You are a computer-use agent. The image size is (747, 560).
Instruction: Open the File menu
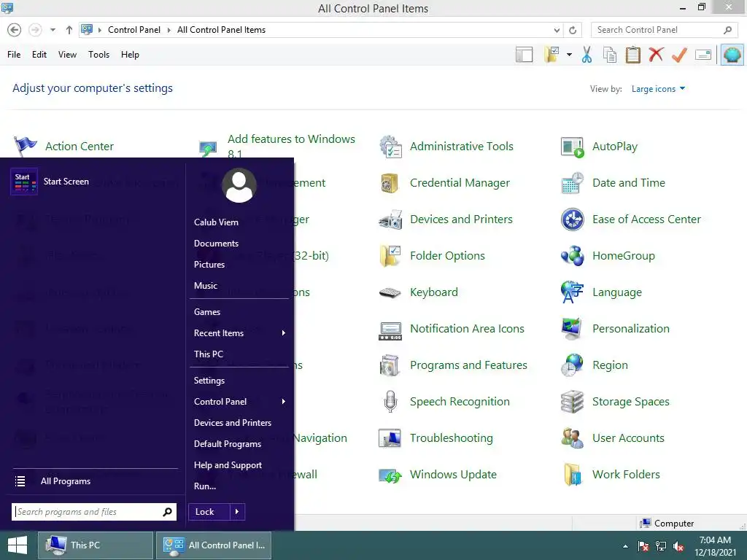(14, 55)
